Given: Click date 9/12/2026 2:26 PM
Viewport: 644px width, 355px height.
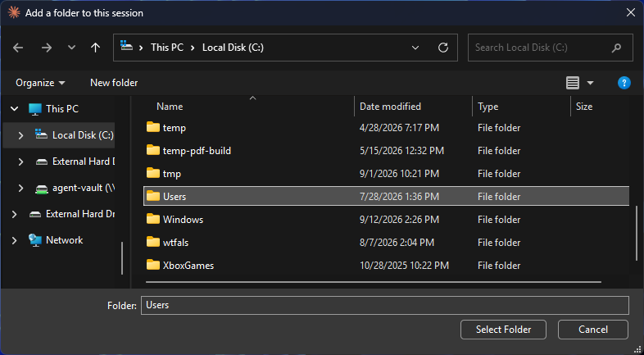Looking at the screenshot, I should (x=399, y=220).
